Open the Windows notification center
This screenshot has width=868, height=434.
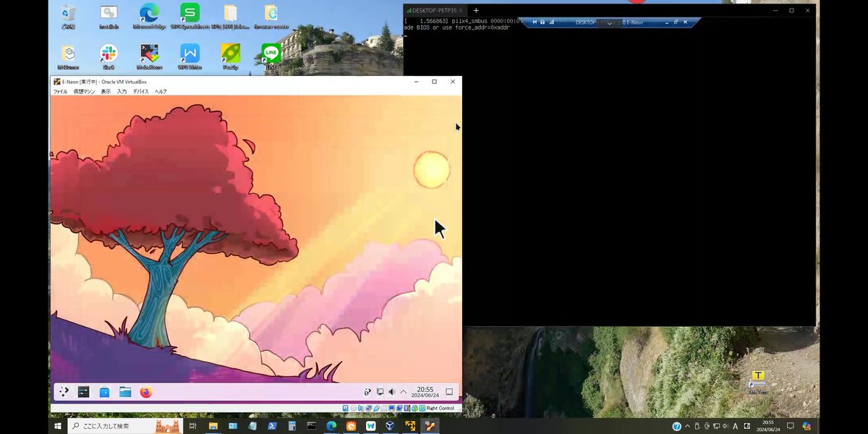tap(791, 426)
